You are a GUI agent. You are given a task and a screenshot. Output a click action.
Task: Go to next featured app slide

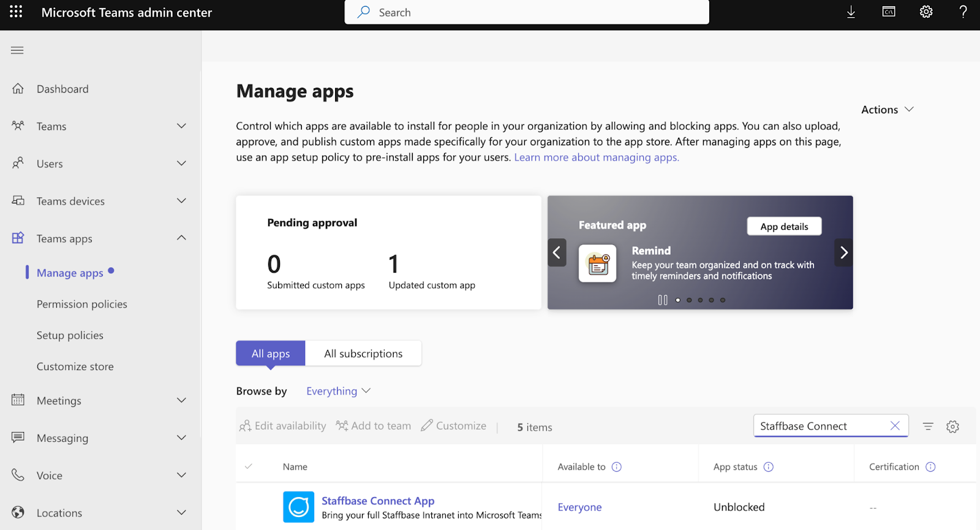tap(843, 252)
